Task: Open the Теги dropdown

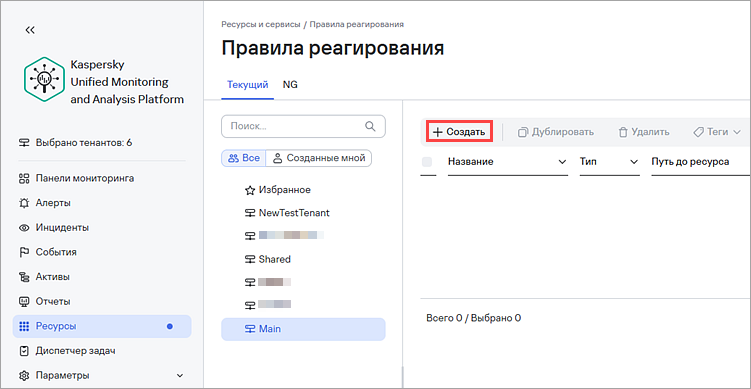Action: [x=717, y=132]
